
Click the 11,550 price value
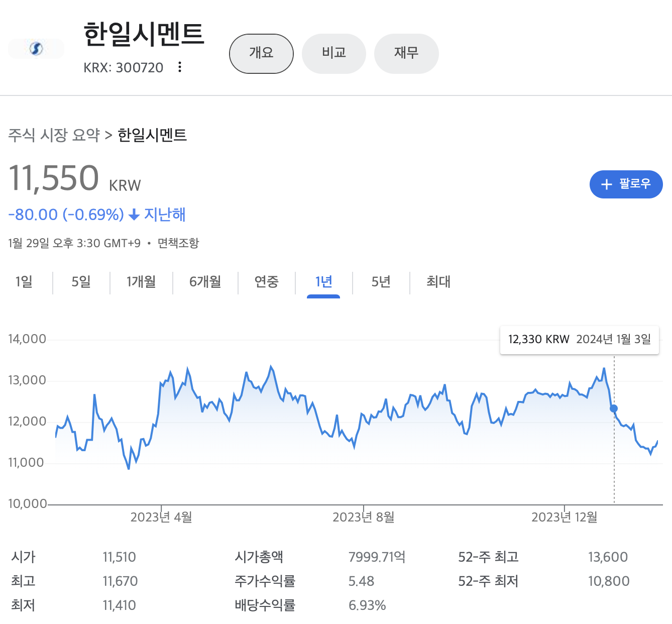54,178
